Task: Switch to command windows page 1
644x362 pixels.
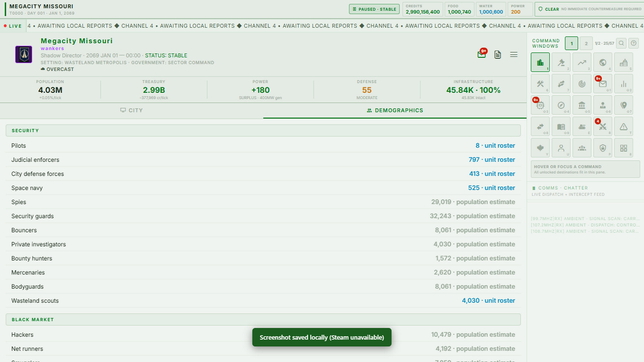Action: [x=572, y=43]
